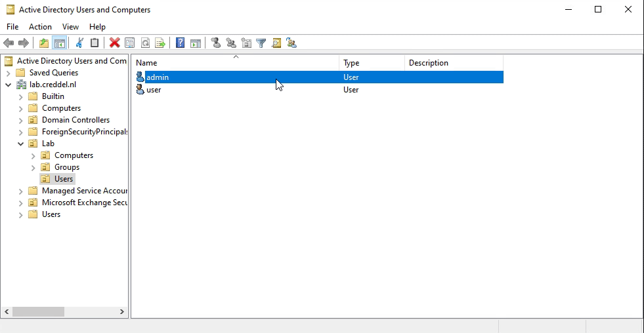Viewport: 644px width, 333px height.
Task: Click the Export list toolbar icon
Action: [x=160, y=43]
